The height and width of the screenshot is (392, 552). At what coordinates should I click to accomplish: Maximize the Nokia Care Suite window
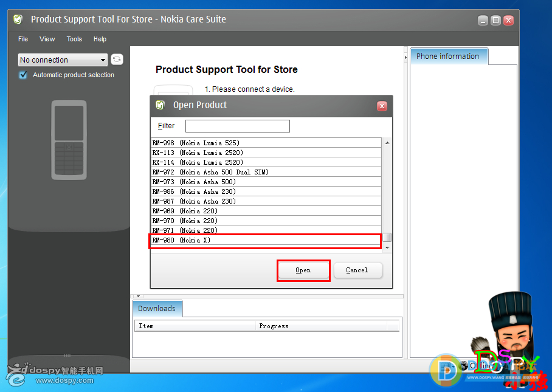click(x=495, y=21)
